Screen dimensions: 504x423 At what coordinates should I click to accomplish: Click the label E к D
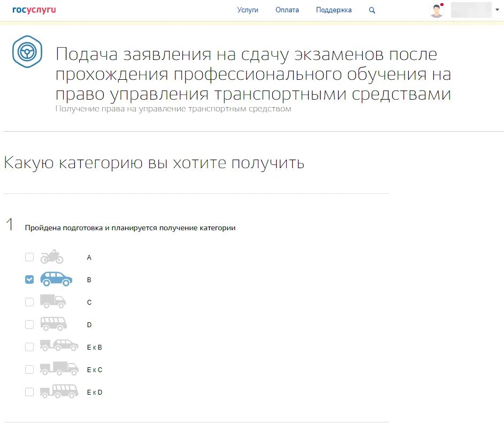95,392
